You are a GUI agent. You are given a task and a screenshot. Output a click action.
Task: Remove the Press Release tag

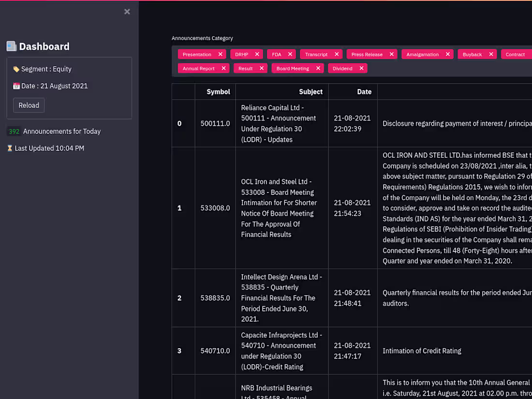pos(392,54)
